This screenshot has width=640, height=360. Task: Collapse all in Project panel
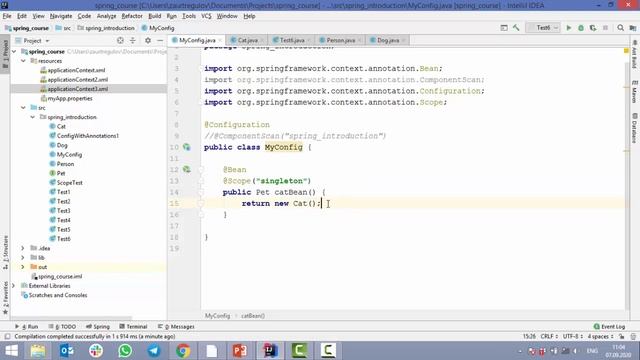click(x=133, y=40)
